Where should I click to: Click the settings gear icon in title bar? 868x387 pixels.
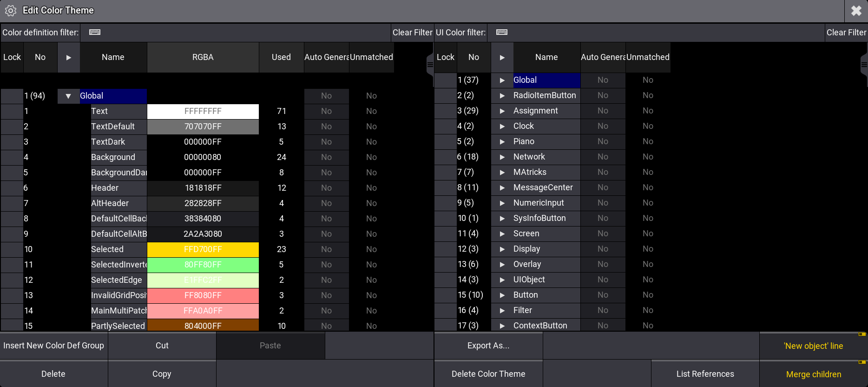(x=11, y=11)
